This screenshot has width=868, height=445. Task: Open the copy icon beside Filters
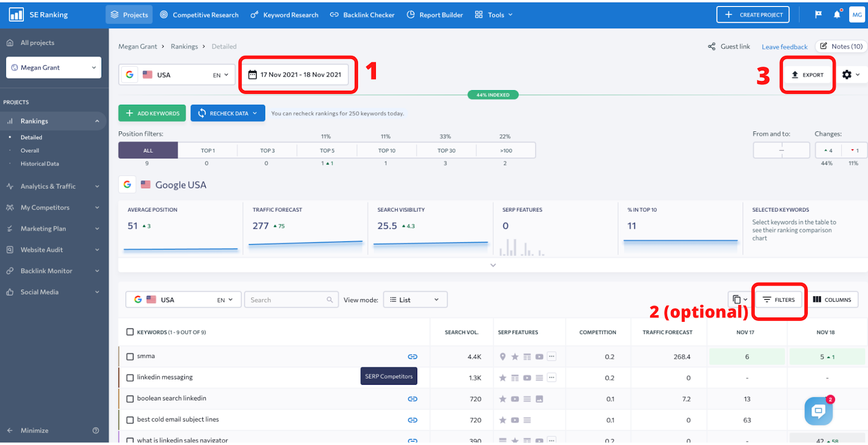(x=737, y=300)
